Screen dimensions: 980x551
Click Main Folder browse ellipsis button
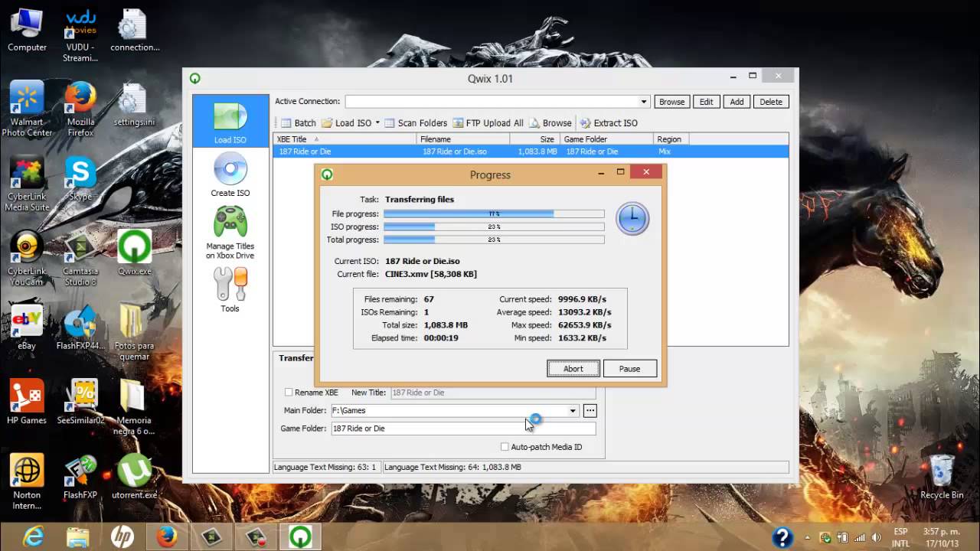click(590, 411)
